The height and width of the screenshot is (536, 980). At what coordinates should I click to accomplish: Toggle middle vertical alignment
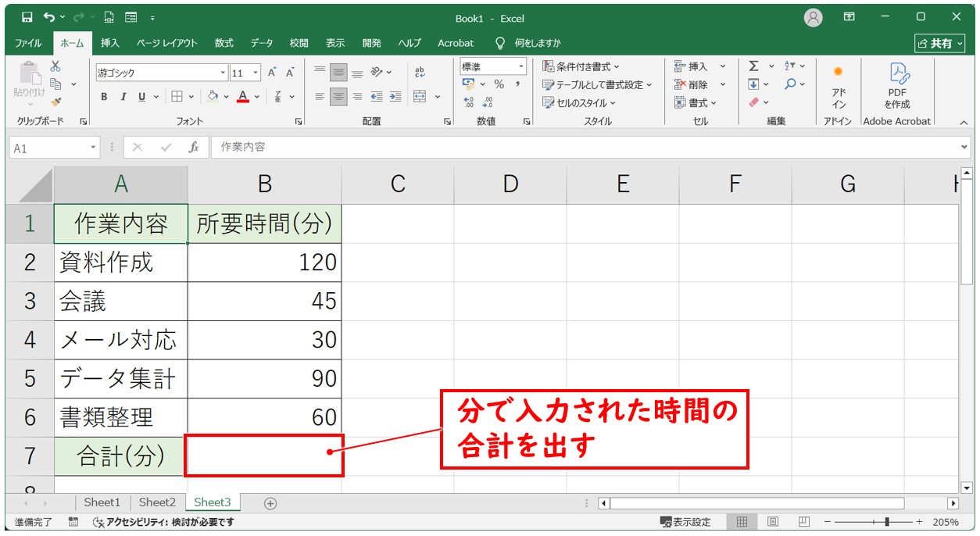(338, 73)
